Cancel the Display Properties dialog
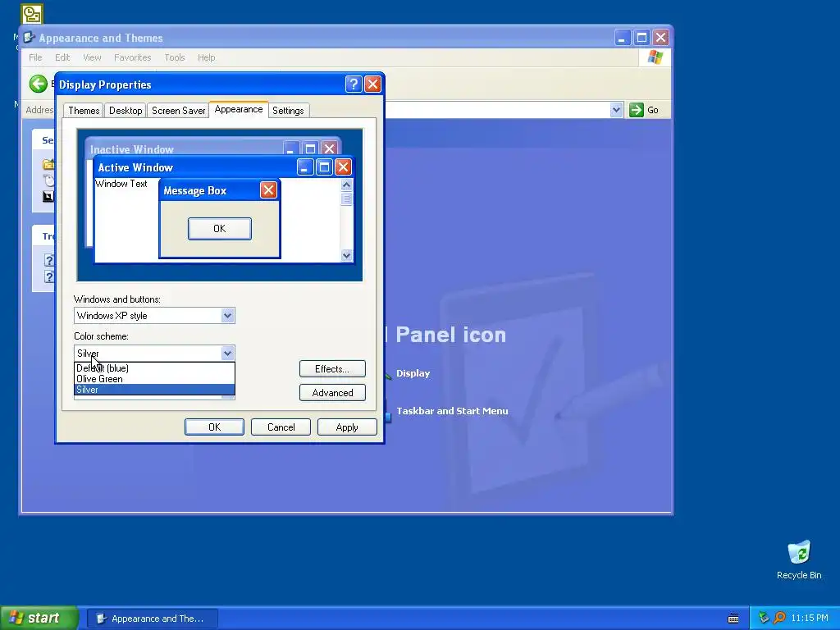The image size is (840, 630). pos(281,427)
